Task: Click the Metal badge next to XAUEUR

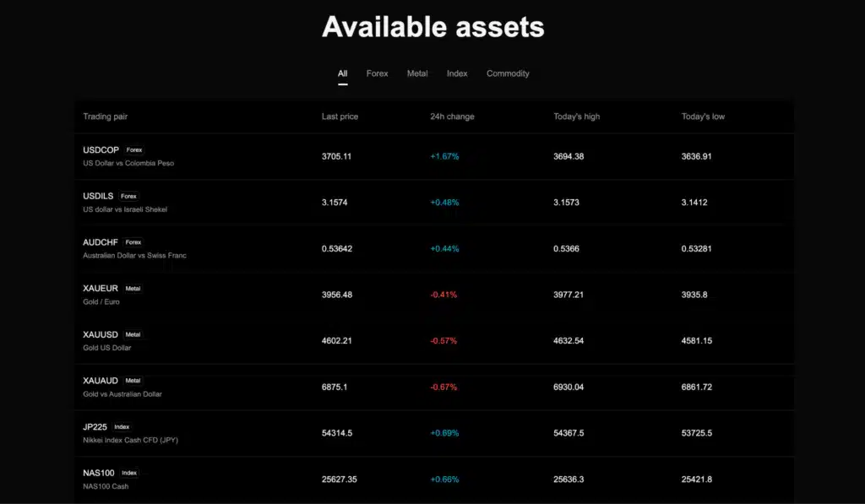Action: 133,288
